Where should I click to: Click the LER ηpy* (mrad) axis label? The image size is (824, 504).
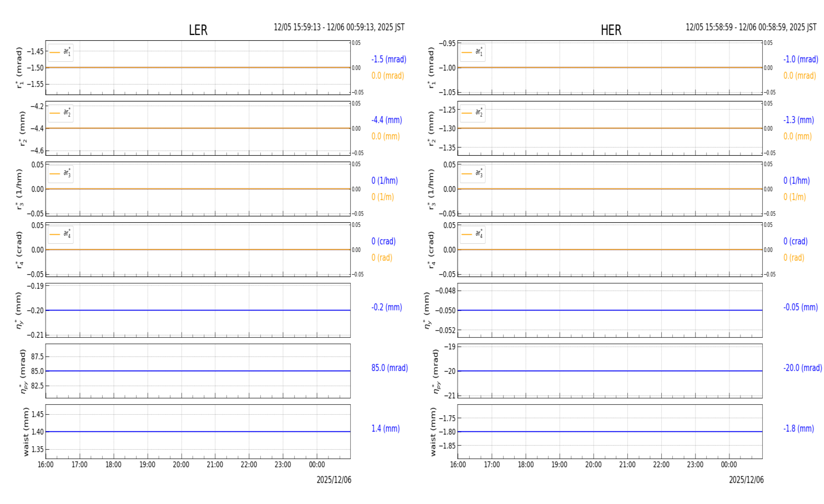(x=23, y=371)
